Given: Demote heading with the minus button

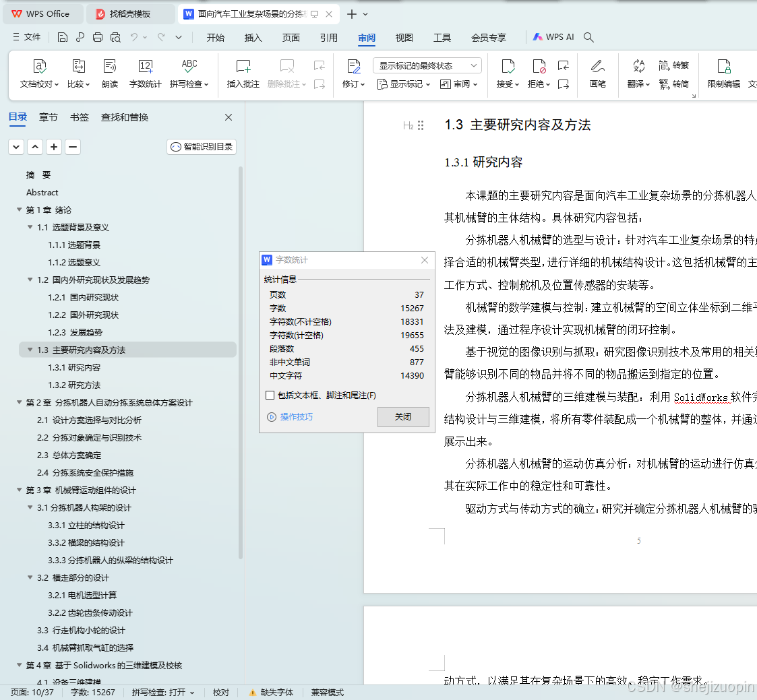Looking at the screenshot, I should [72, 147].
